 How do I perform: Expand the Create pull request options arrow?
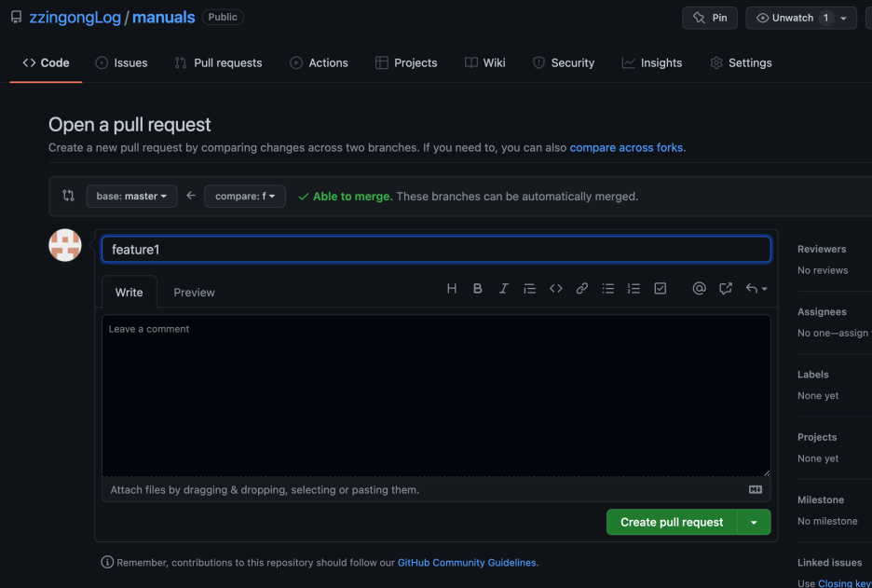click(x=754, y=522)
